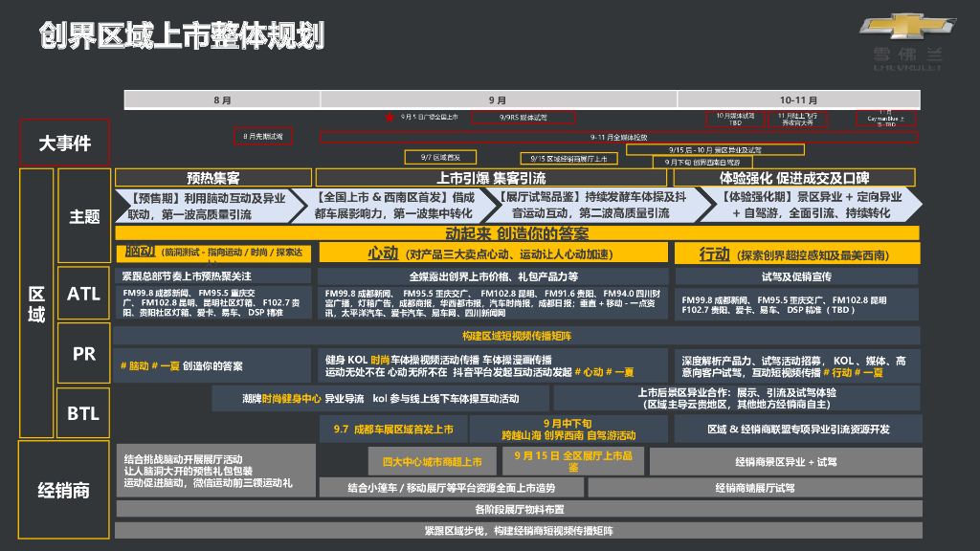Click the ATL row label
This screenshot has height=551, width=980.
[x=83, y=295]
